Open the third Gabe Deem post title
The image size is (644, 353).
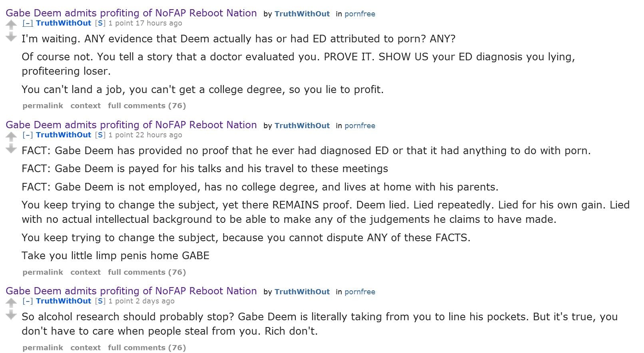coord(131,291)
